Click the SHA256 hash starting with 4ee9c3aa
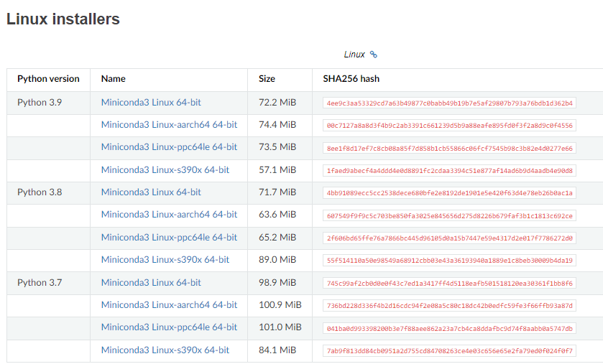Screen dimensions: 603x364 tap(450, 103)
